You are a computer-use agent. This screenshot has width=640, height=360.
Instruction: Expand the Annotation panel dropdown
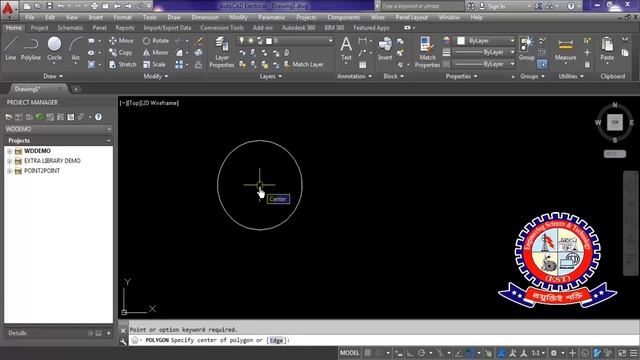[354, 76]
